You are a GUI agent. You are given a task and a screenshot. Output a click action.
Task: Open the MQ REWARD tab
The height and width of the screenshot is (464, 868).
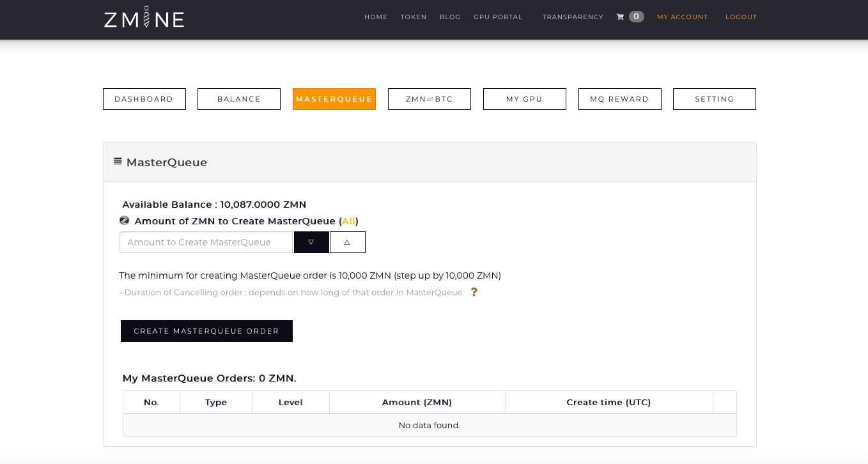coord(620,99)
